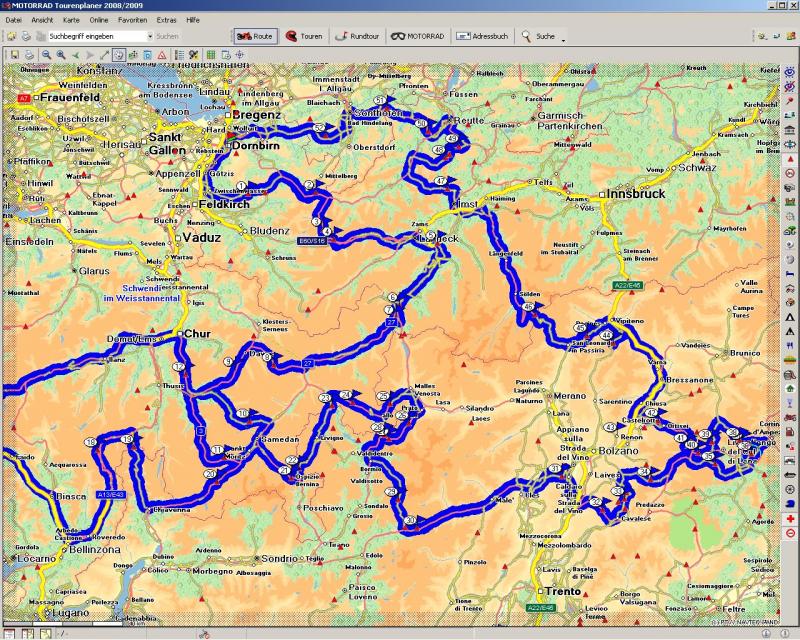Screen dimensions: 800x640
Task: Click the red minus circle icon in sidebar
Action: [x=790, y=533]
